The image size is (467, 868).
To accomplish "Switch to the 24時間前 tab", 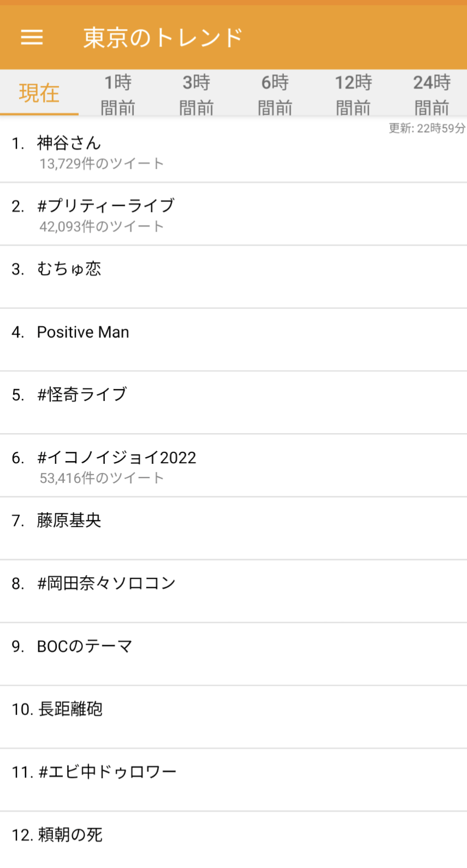I will coord(431,94).
